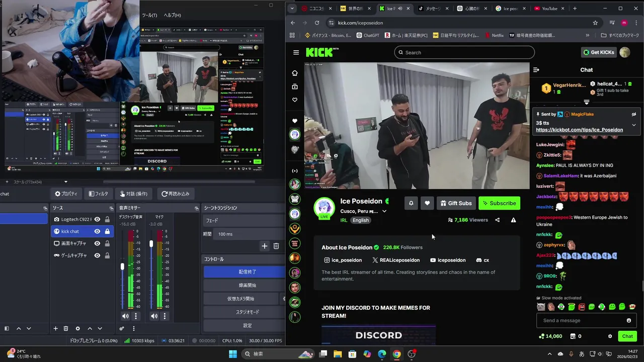Viewport: 644px width, 362px height.
Task: Open Chrome apps grid in bookmarks bar
Action: (x=292, y=35)
